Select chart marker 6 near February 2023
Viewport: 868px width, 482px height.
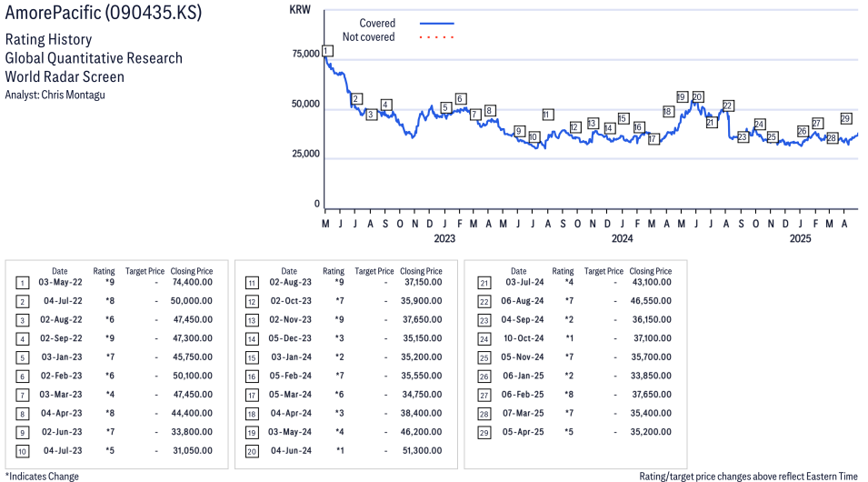(x=460, y=98)
